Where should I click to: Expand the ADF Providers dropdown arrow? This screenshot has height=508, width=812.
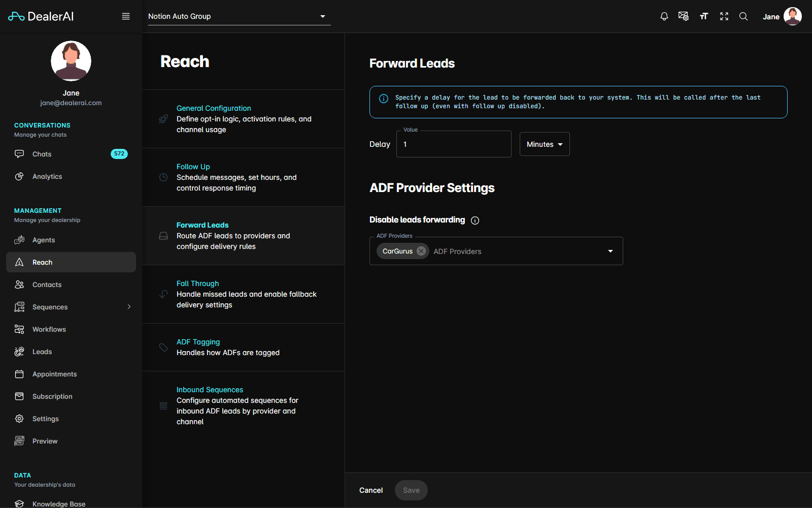point(611,251)
